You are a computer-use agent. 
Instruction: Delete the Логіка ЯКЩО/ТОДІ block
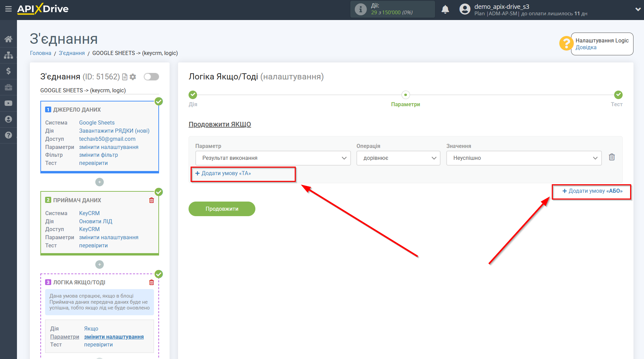[x=152, y=282]
